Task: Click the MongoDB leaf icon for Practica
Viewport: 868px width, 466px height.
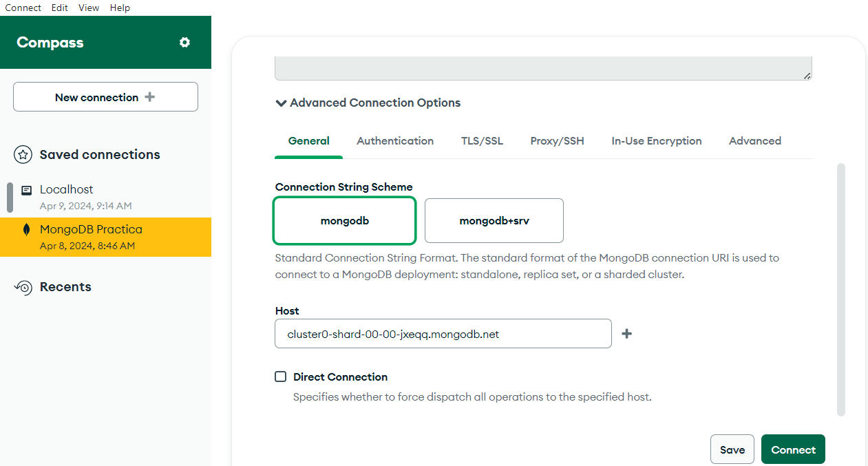Action: tap(27, 230)
